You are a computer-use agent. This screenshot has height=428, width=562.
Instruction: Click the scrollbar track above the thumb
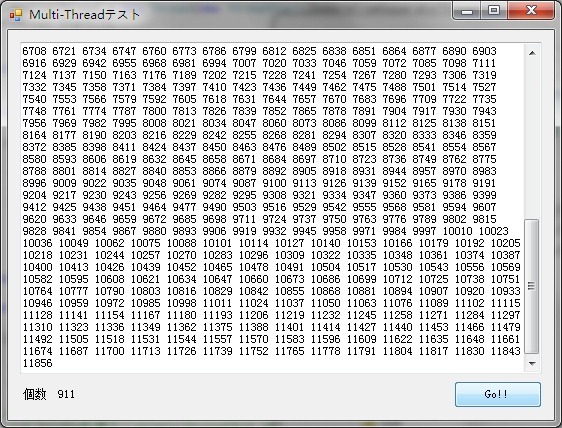coord(532,140)
